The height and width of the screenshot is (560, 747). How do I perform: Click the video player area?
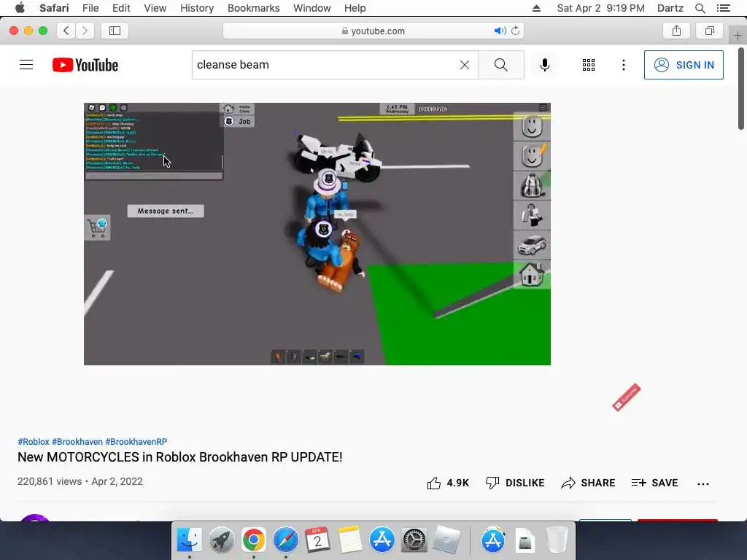[317, 234]
